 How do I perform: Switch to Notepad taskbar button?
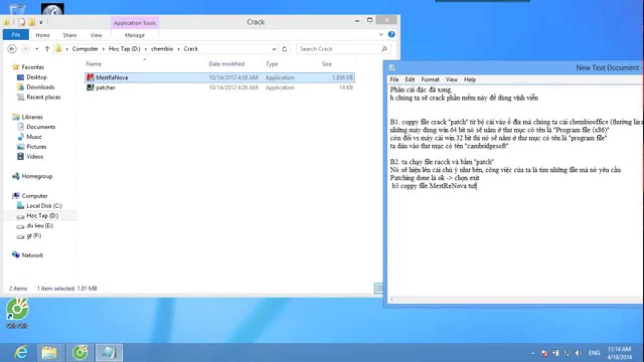109,353
